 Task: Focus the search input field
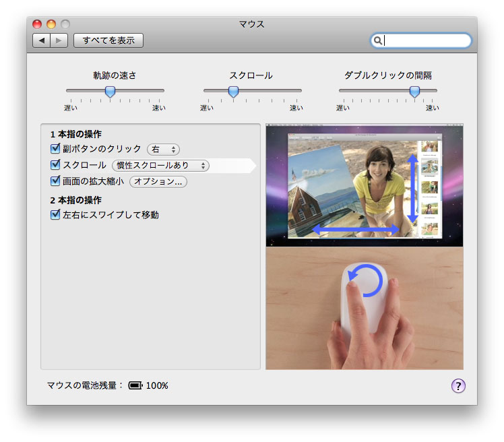click(426, 40)
